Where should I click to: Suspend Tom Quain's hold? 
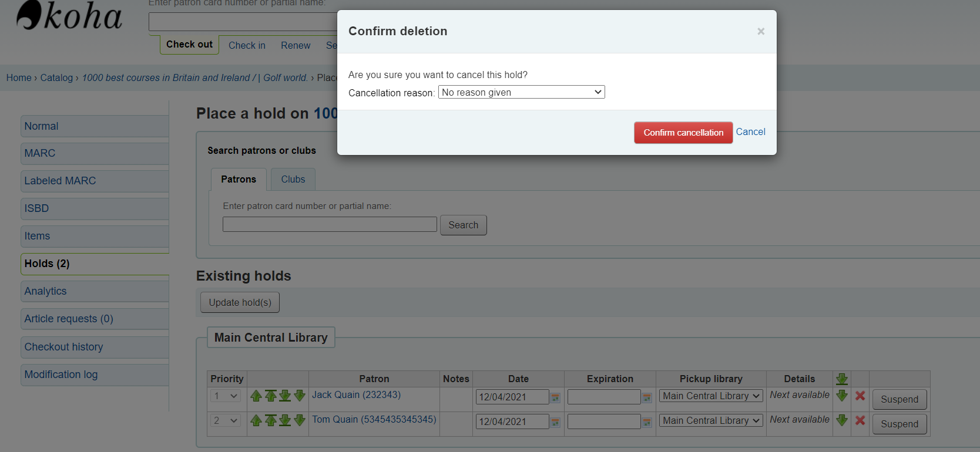pos(900,424)
